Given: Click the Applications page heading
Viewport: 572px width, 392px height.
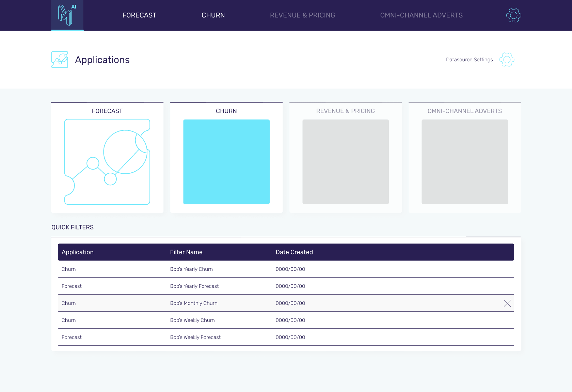Looking at the screenshot, I should [102, 60].
